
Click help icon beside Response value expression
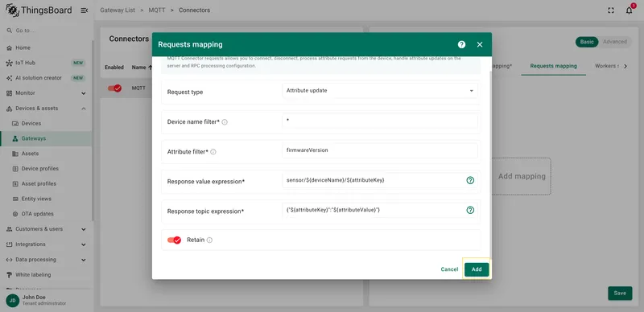coord(470,180)
